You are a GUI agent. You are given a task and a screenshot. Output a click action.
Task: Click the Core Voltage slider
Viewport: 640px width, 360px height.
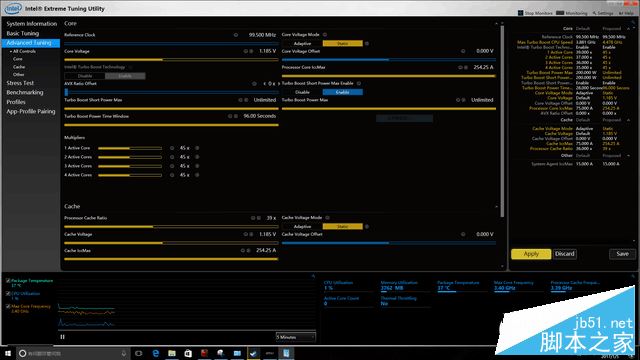pyautogui.click(x=171, y=60)
